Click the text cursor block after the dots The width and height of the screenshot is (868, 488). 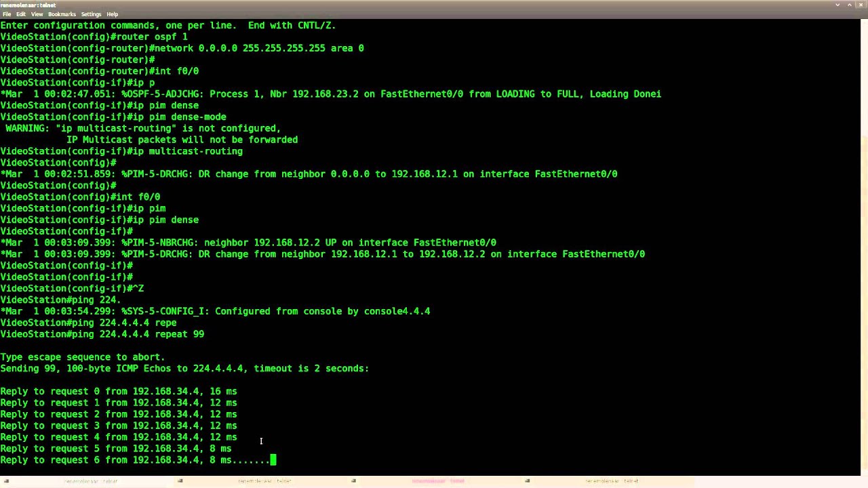[273, 460]
